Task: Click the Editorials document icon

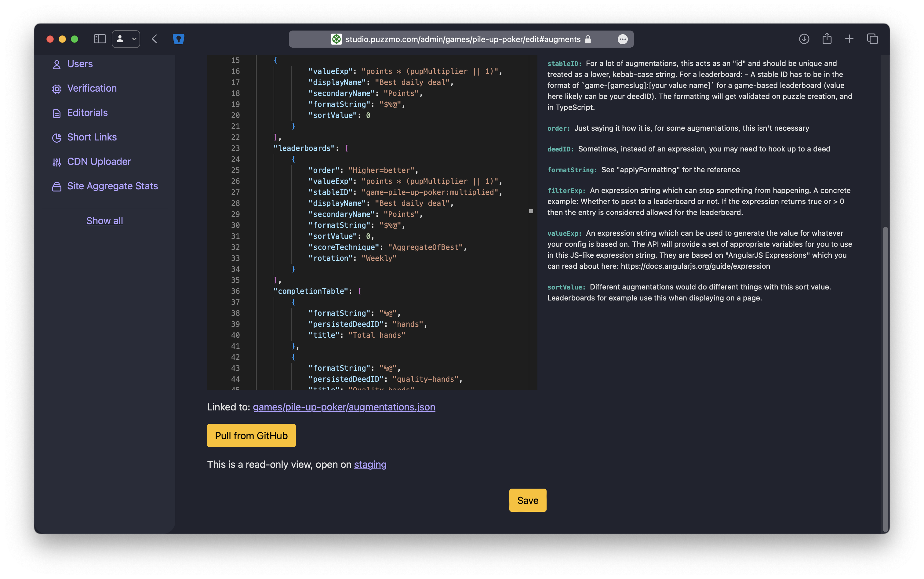Action: pyautogui.click(x=57, y=113)
